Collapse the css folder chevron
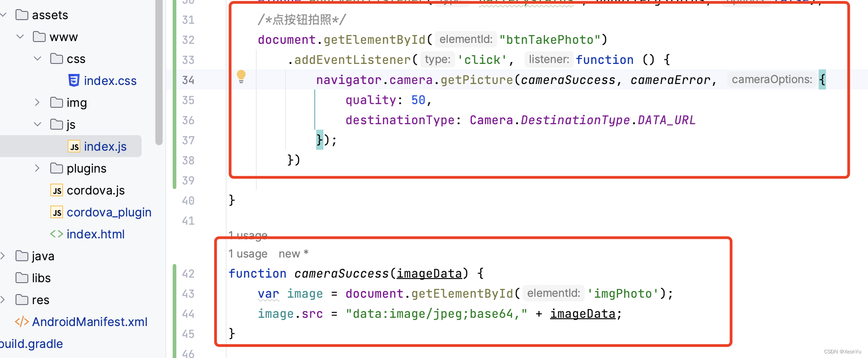Image resolution: width=868 pixels, height=358 pixels. [37, 58]
